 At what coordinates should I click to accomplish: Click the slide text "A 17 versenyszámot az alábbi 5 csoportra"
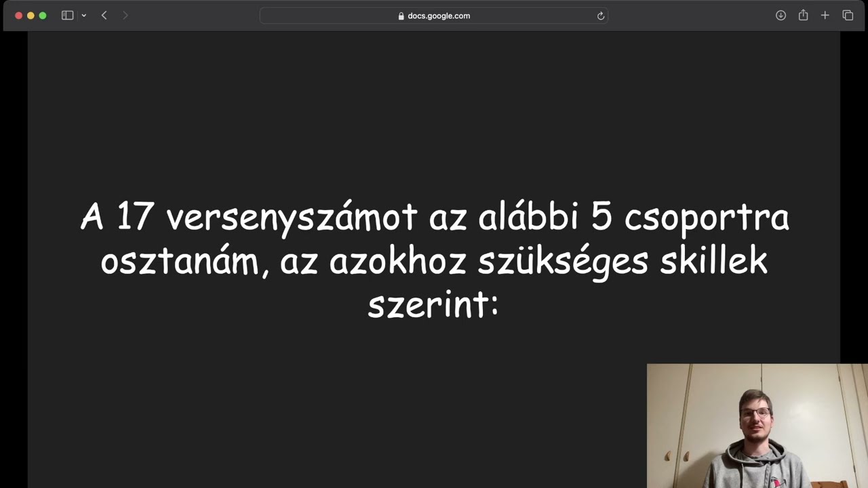[x=435, y=218]
